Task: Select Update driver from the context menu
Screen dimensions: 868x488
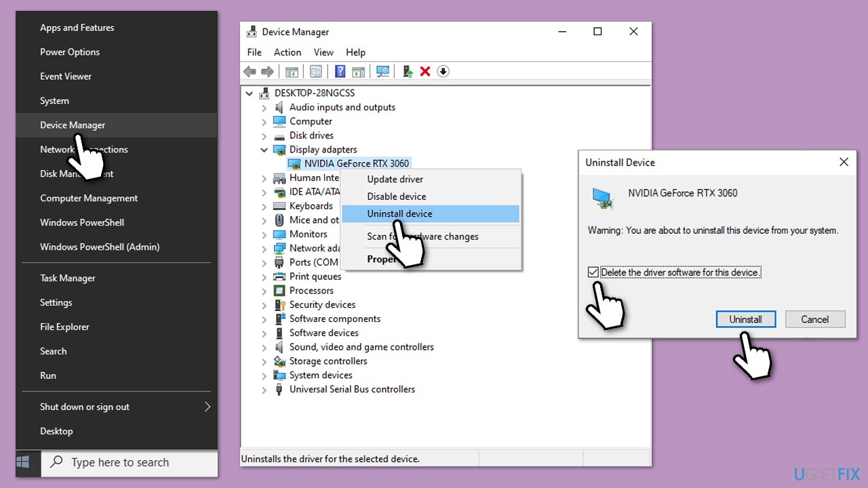Action: (x=395, y=179)
